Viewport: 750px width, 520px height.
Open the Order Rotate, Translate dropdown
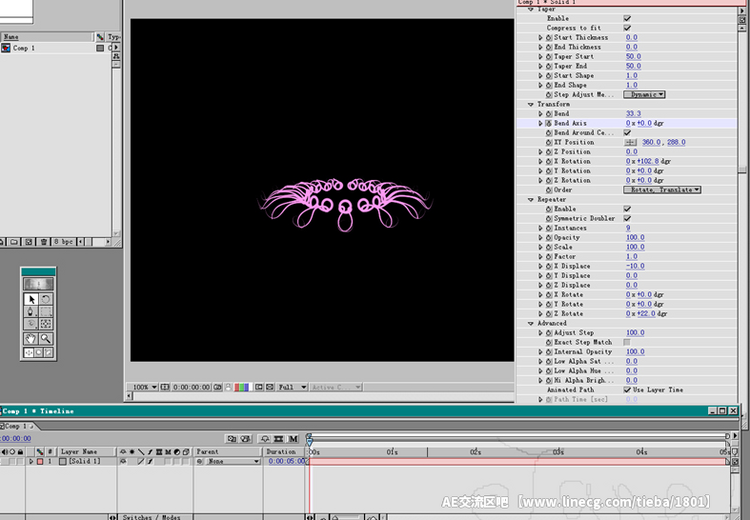[x=662, y=190]
